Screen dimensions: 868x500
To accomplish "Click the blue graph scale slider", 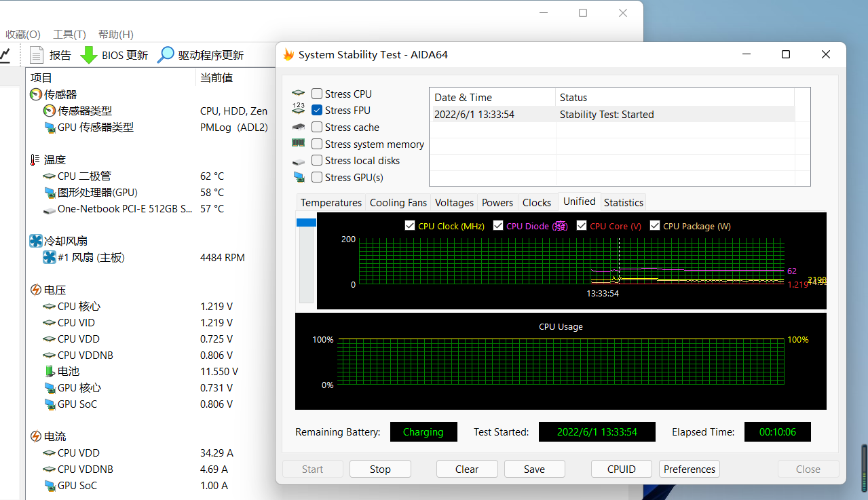I will click(307, 222).
